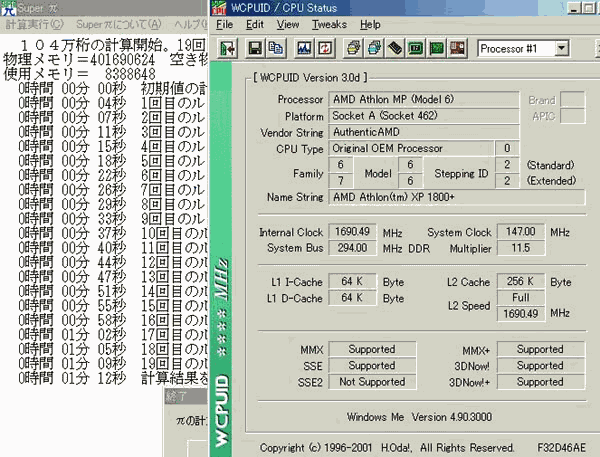Screen dimensions: 600x457
Task: Click the Super π title bar icon
Action: 8,8
